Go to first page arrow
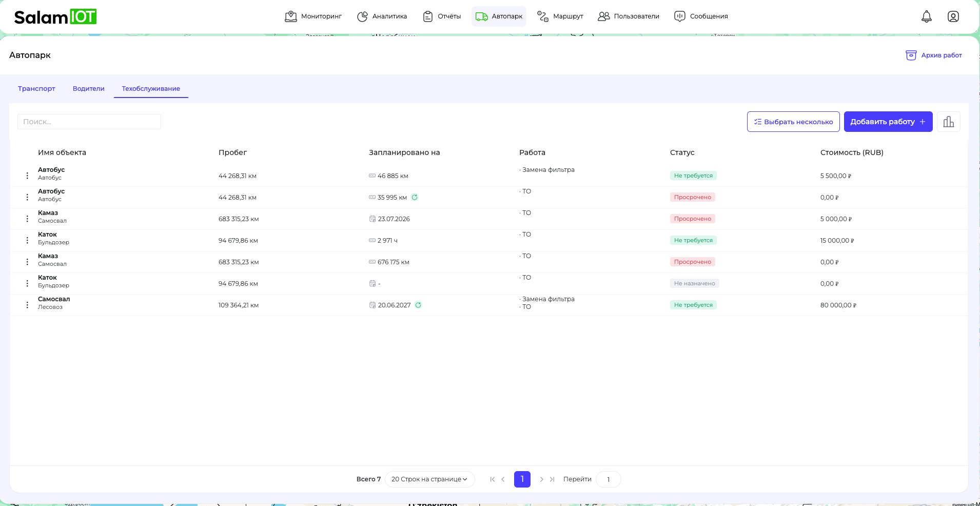Image resolution: width=980 pixels, height=506 pixels. pyautogui.click(x=492, y=479)
